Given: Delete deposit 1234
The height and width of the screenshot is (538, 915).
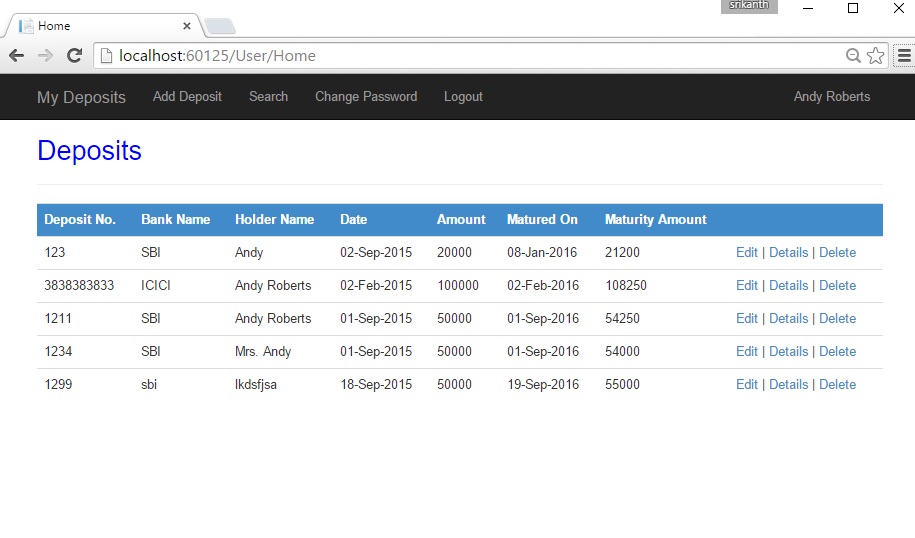Looking at the screenshot, I should [x=837, y=351].
